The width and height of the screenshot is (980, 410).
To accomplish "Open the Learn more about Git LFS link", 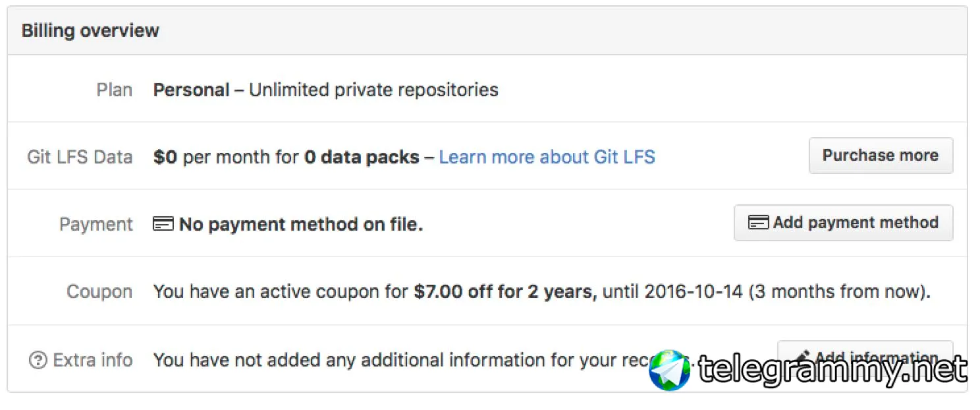I will [547, 157].
